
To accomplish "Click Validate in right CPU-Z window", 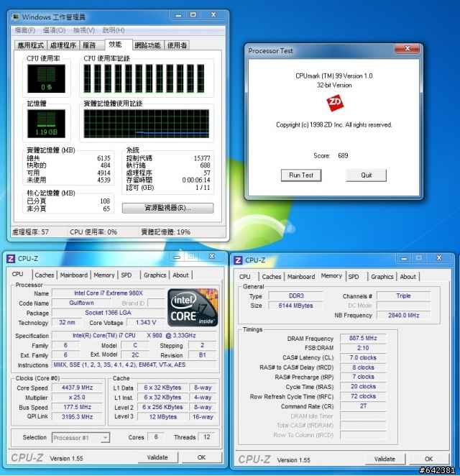I will [385, 459].
